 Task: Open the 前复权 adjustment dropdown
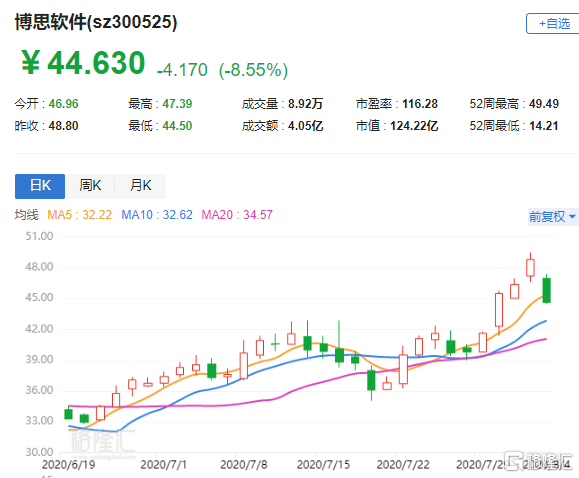pyautogui.click(x=553, y=216)
